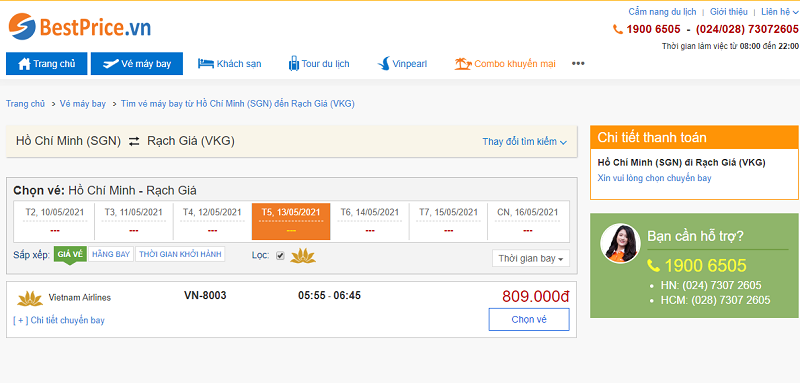Sort results by GIÁ VÉ
The height and width of the screenshot is (383, 800).
pyautogui.click(x=70, y=254)
